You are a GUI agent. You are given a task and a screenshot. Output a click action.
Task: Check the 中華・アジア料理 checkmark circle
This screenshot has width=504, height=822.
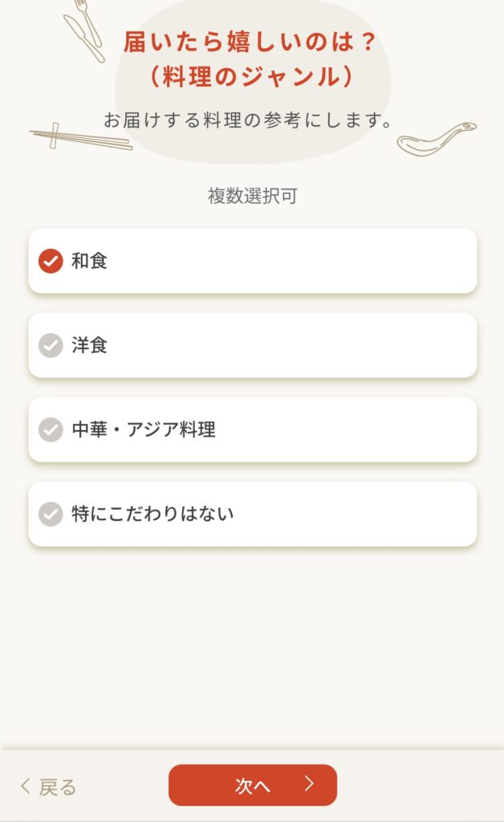tap(51, 429)
